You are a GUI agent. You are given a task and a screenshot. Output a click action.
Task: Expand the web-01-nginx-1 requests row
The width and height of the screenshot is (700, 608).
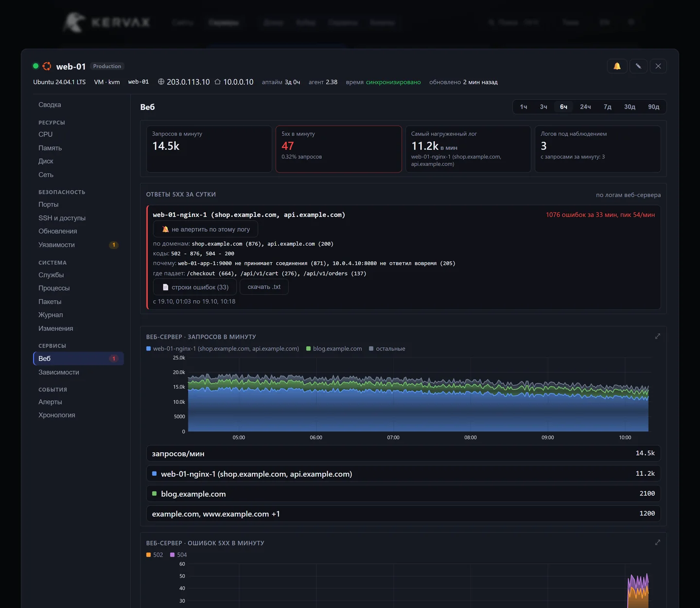(x=403, y=474)
